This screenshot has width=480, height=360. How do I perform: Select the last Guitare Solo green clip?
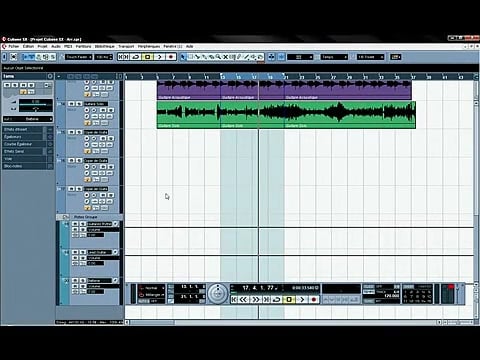(x=350, y=115)
